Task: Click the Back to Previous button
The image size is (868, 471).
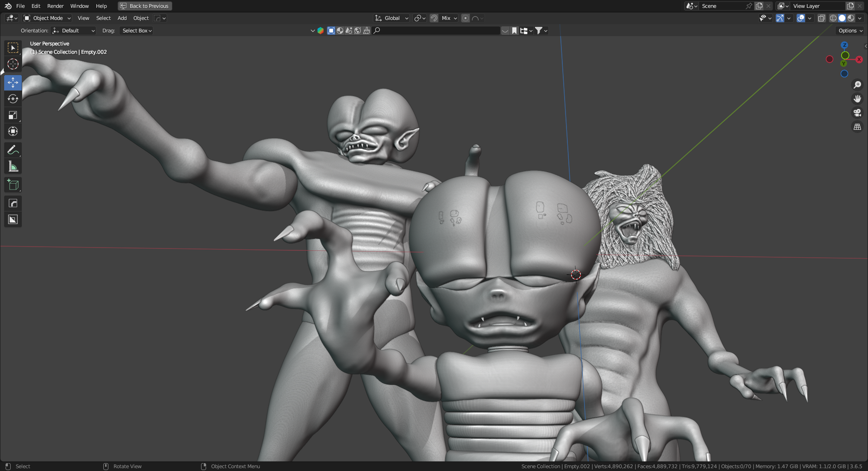Action: click(145, 6)
